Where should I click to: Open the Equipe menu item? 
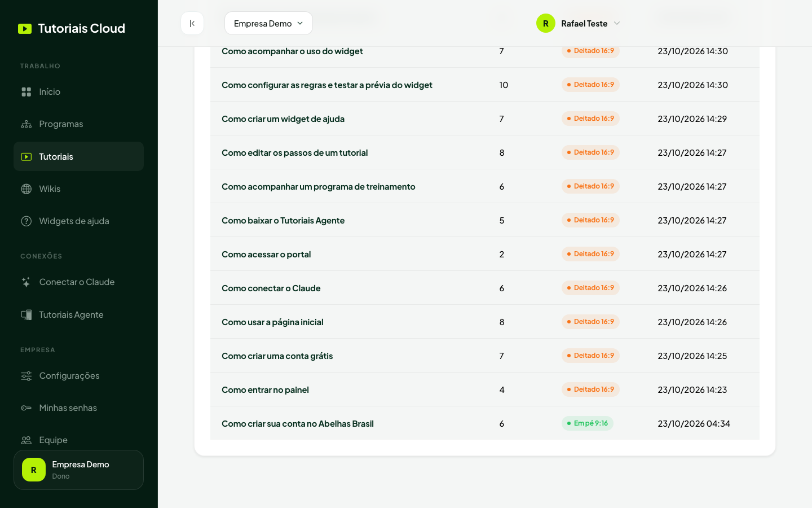coord(78,440)
